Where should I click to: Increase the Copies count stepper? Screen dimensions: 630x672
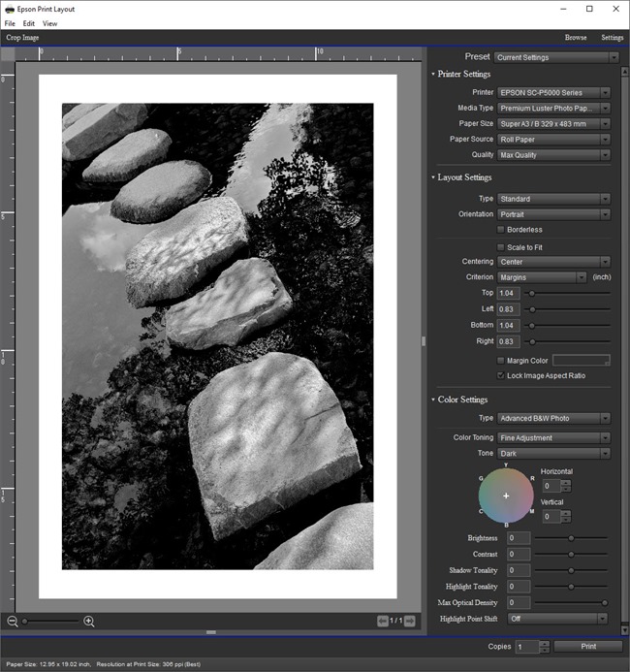click(x=544, y=643)
